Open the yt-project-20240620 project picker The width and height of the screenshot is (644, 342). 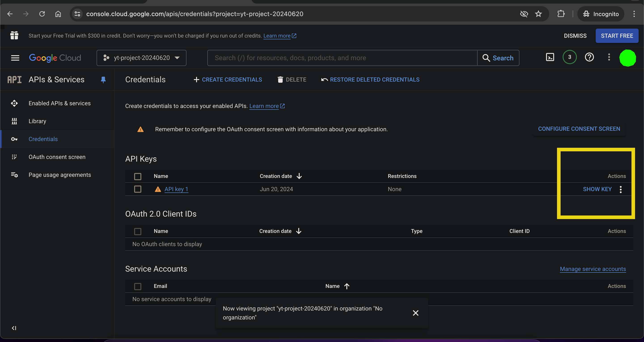[142, 58]
